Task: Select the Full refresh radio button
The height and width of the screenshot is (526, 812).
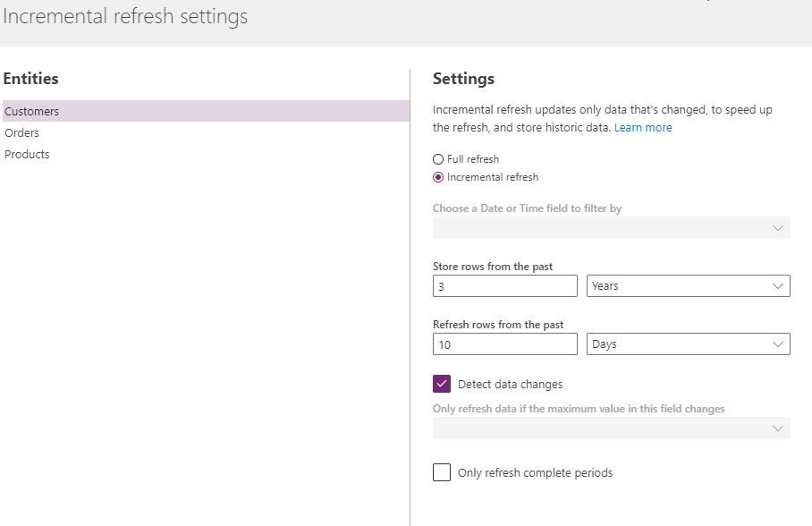Action: click(438, 158)
